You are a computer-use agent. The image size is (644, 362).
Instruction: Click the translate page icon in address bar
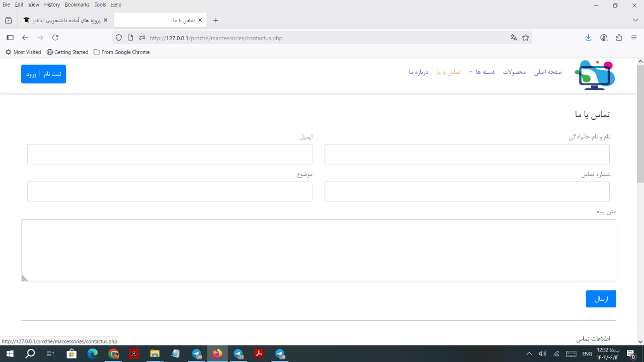point(514,38)
